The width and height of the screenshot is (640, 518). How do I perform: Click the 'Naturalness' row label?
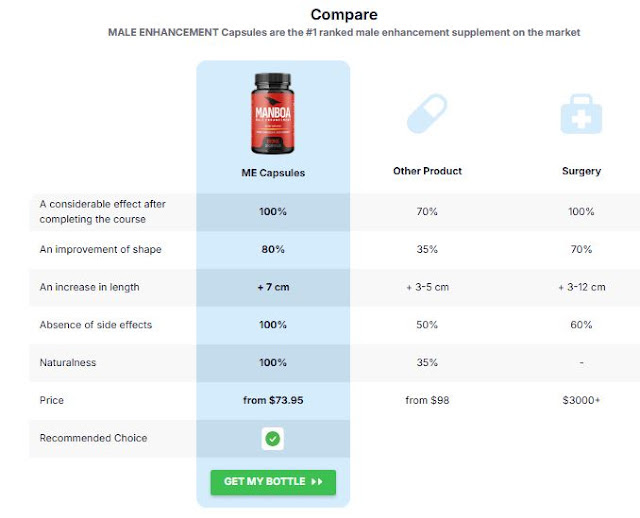pyautogui.click(x=67, y=362)
